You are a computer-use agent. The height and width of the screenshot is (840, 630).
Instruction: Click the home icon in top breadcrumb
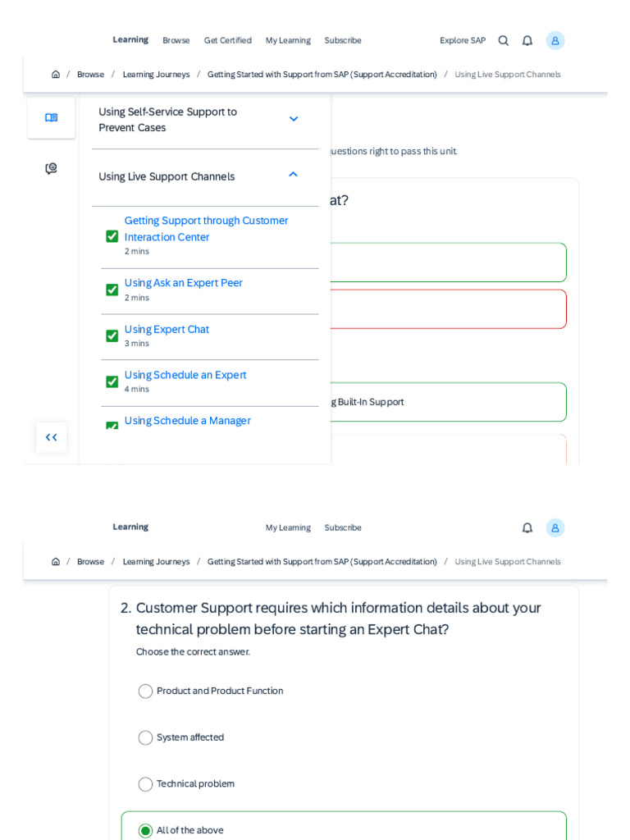[x=56, y=75]
